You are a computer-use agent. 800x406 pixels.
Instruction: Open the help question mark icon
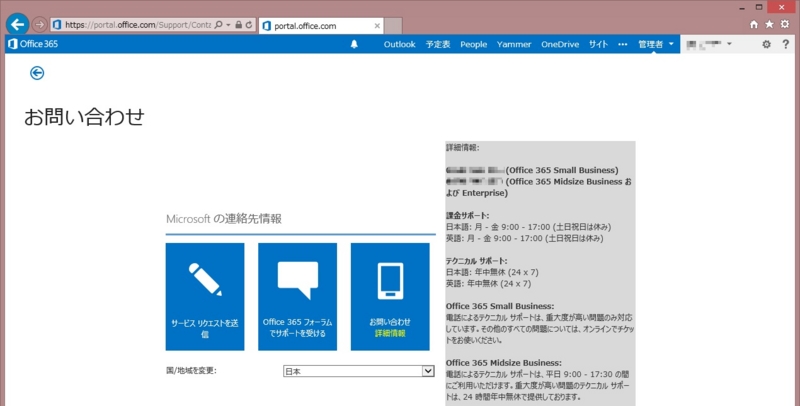pos(786,44)
